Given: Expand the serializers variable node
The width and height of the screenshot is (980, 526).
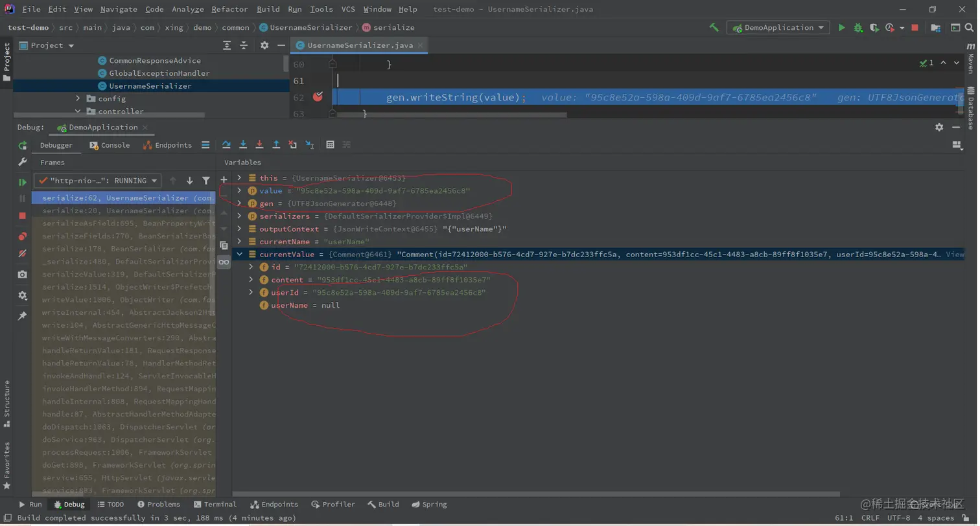Looking at the screenshot, I should [x=239, y=216].
